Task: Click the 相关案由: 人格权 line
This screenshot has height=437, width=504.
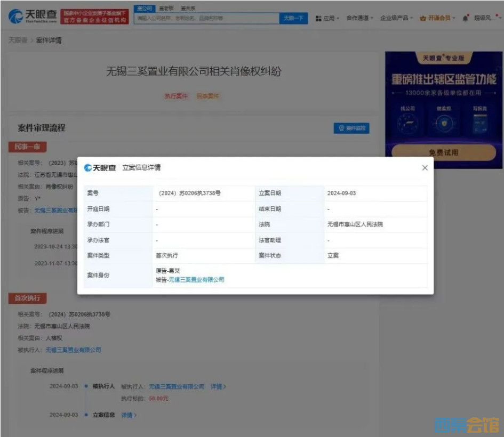Action: [x=40, y=338]
